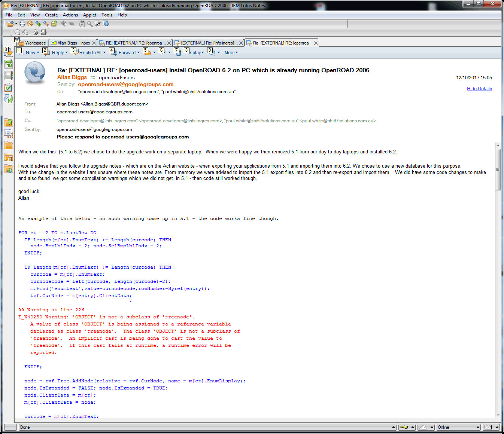Viewport: 504px width, 434px height.
Task: Click the Navigate previous (up arrow) toolbar icon
Action: point(46,24)
